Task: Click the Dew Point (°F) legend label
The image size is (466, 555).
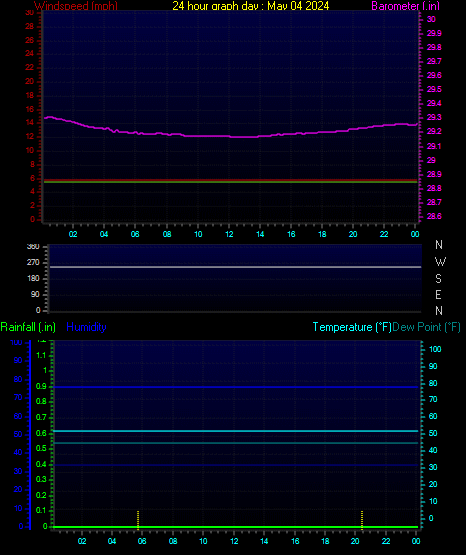Action: click(426, 327)
